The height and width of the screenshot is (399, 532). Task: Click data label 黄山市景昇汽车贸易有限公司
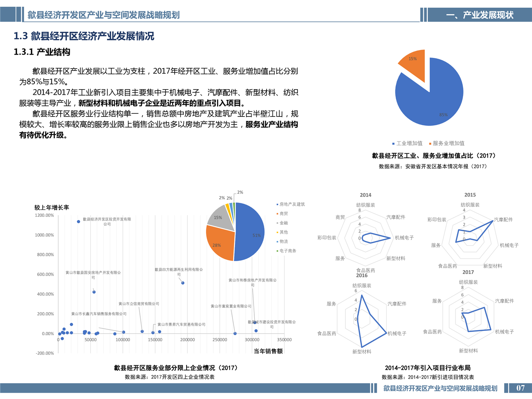point(181,325)
